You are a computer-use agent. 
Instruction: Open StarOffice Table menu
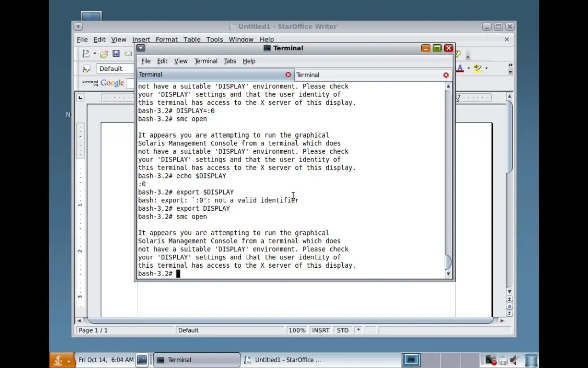192,40
